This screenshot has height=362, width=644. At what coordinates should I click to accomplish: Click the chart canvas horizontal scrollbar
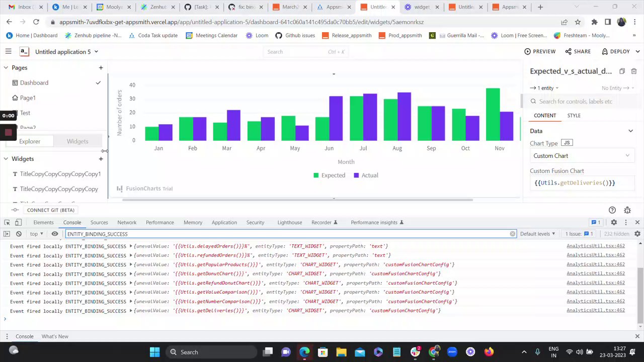pyautogui.click(x=297, y=200)
